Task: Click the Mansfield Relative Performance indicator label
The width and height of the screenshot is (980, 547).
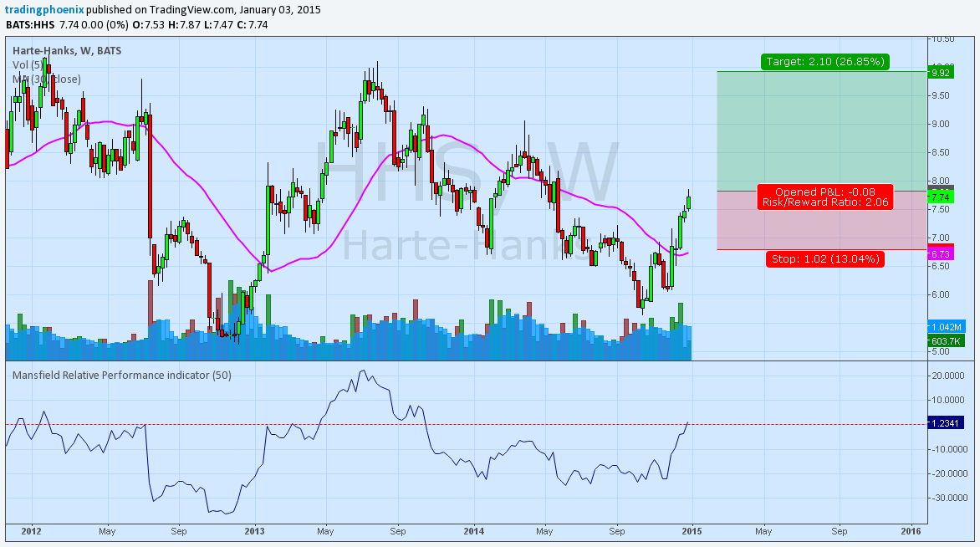Action: [x=122, y=375]
